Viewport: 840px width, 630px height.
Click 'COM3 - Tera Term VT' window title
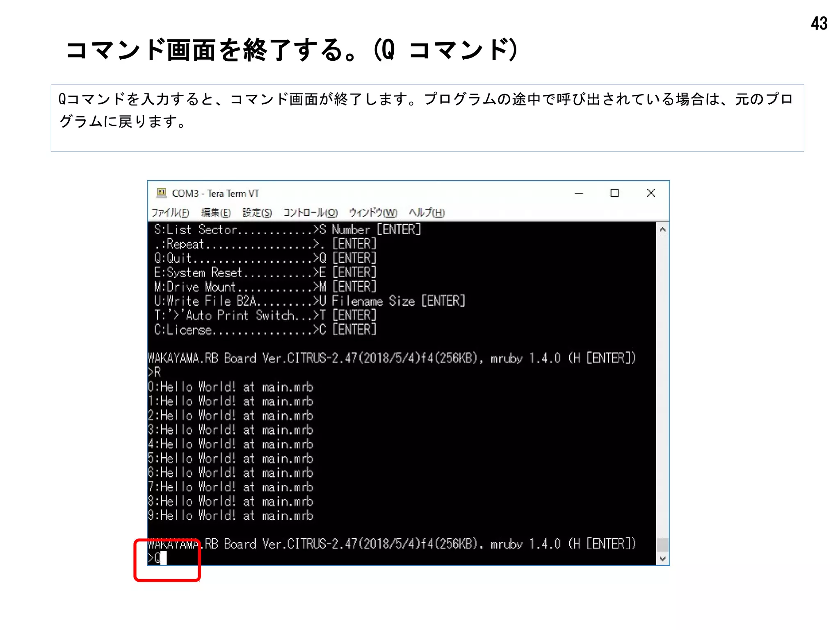point(215,193)
